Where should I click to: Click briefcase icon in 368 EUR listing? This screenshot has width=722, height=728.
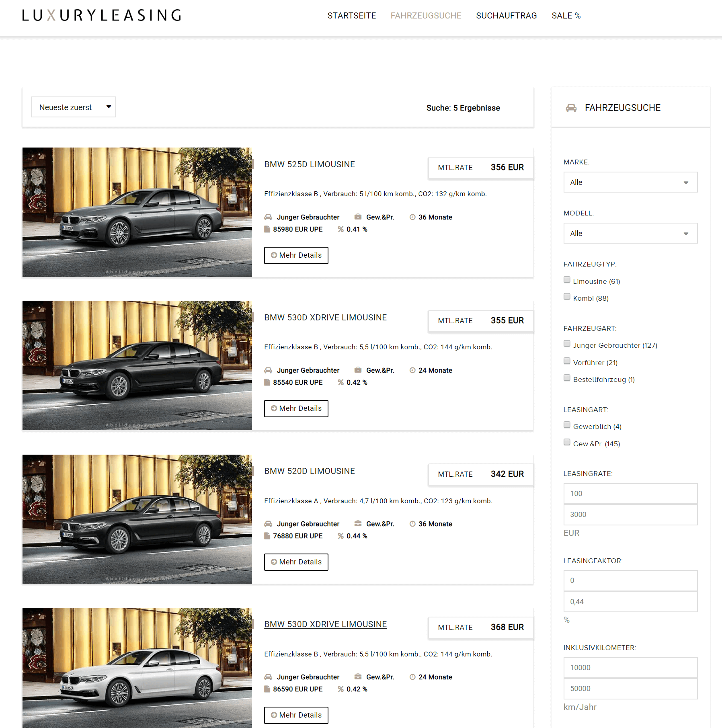point(358,677)
